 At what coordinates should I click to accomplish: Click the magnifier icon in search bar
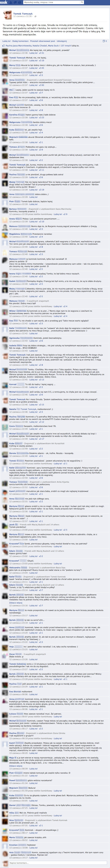[82, 2]
